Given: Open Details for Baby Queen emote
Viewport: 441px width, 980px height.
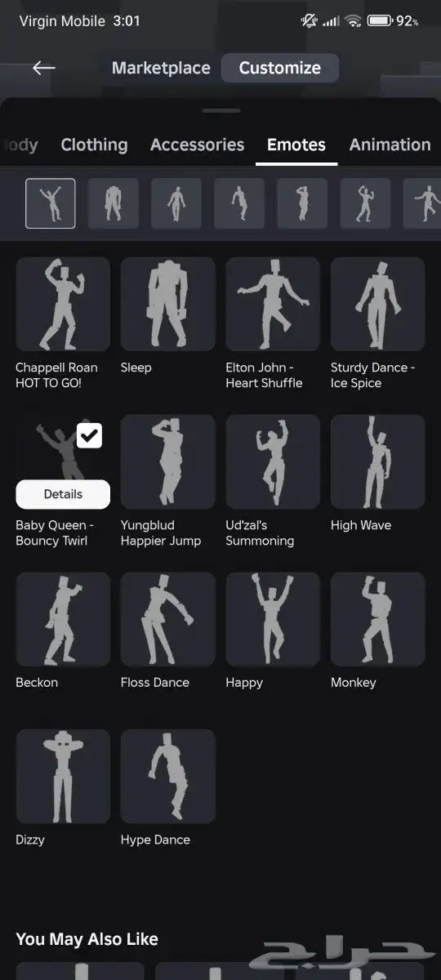Looking at the screenshot, I should 63,494.
